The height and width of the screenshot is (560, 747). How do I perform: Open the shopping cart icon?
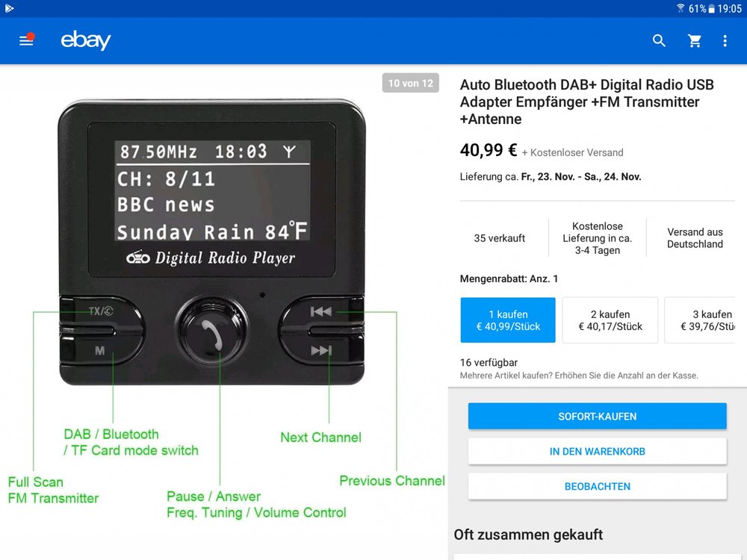coord(695,41)
